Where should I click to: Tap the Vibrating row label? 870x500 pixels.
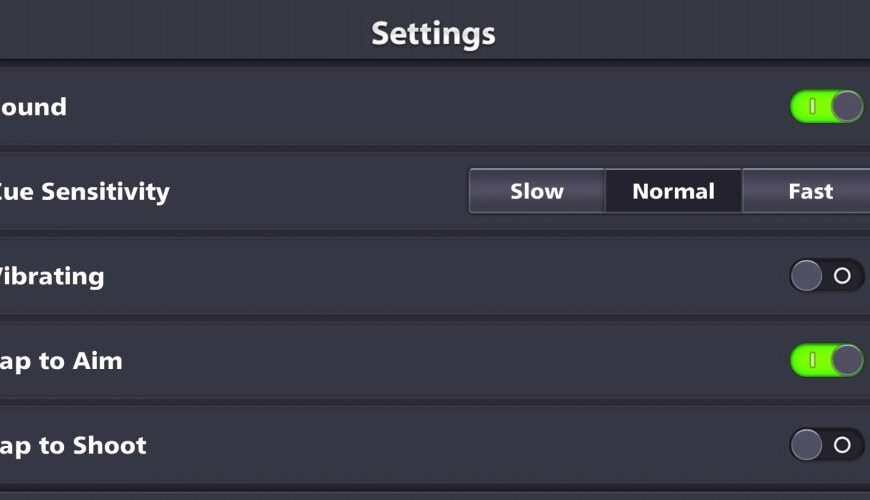[52, 276]
